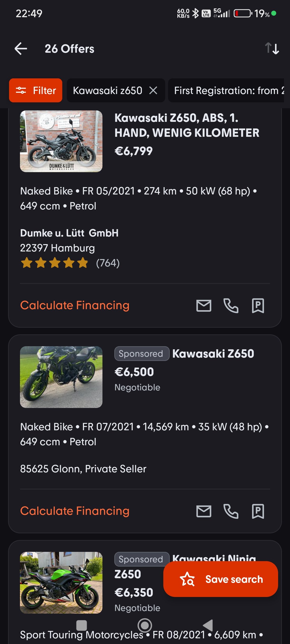Call the Dumke u. Lütt dealer
The image size is (290, 644).
coord(231,306)
